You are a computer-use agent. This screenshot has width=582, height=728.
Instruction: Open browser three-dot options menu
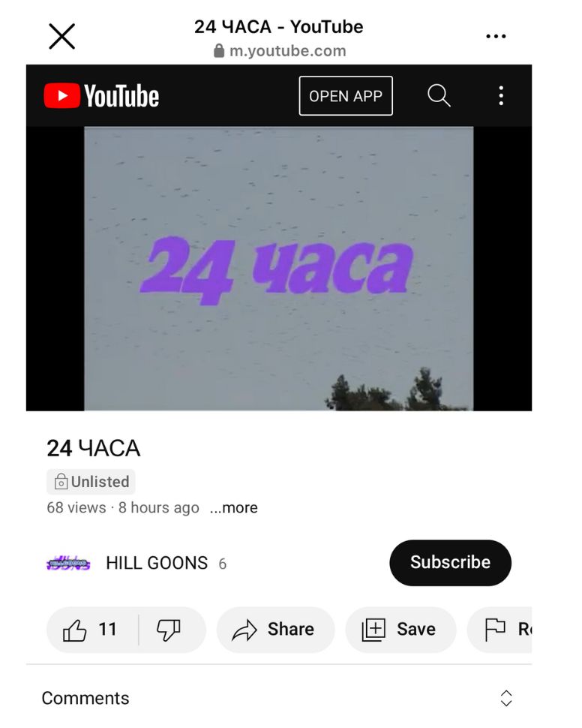coord(496,36)
